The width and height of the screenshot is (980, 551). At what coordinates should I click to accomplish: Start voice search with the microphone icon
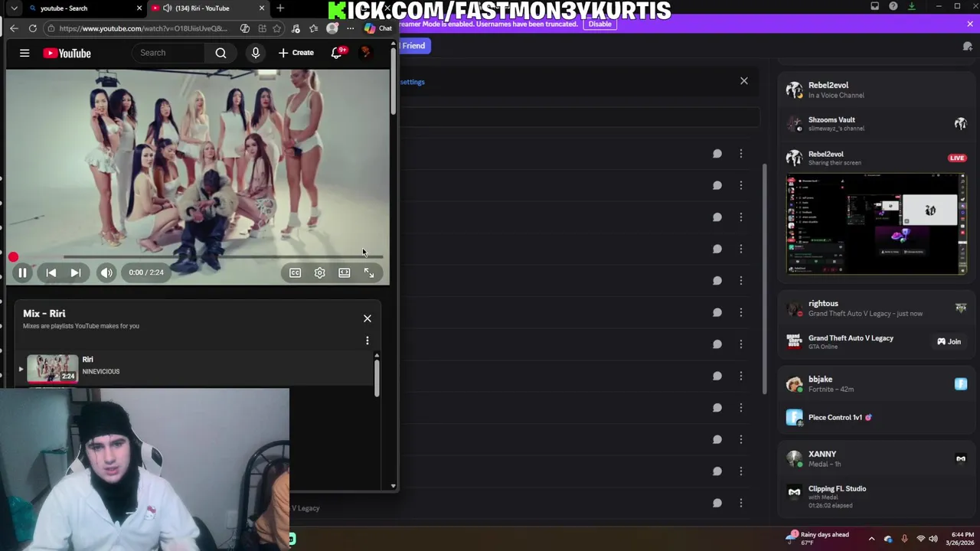256,53
